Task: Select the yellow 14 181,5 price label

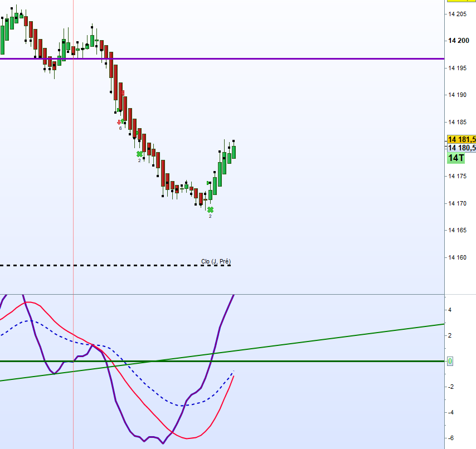Action: click(462, 139)
